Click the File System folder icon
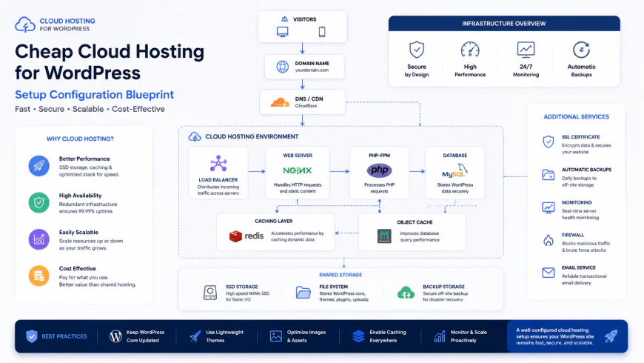This screenshot has height=363, width=644. click(x=303, y=293)
